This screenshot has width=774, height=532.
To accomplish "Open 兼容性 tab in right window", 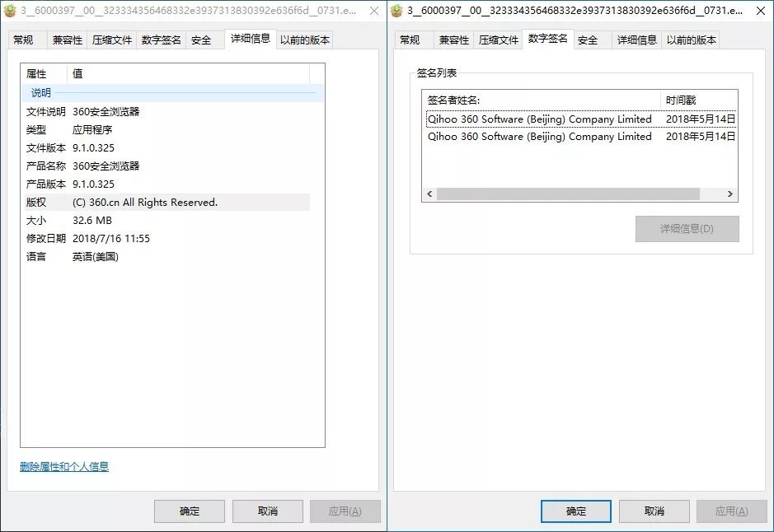I will pyautogui.click(x=453, y=40).
